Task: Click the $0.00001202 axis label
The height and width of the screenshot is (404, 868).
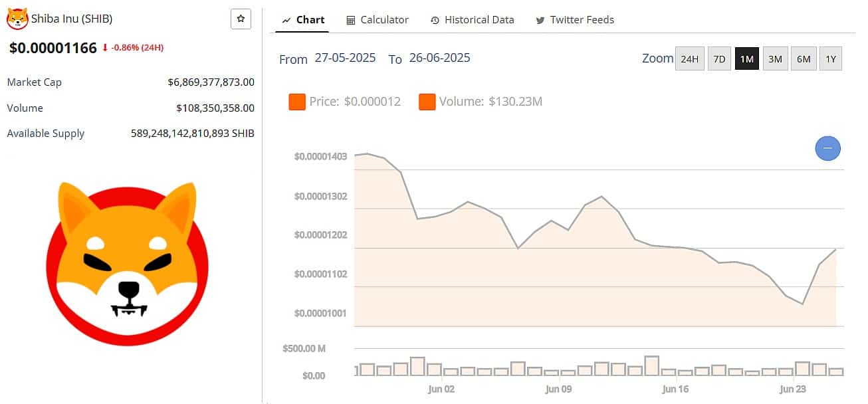Action: [x=321, y=235]
